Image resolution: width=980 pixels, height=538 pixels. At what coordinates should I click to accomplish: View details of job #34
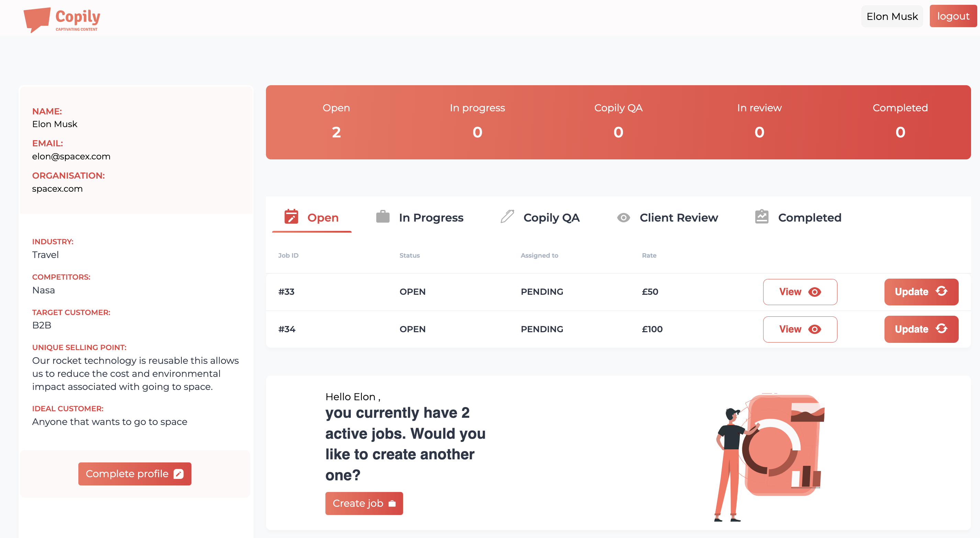[800, 329]
